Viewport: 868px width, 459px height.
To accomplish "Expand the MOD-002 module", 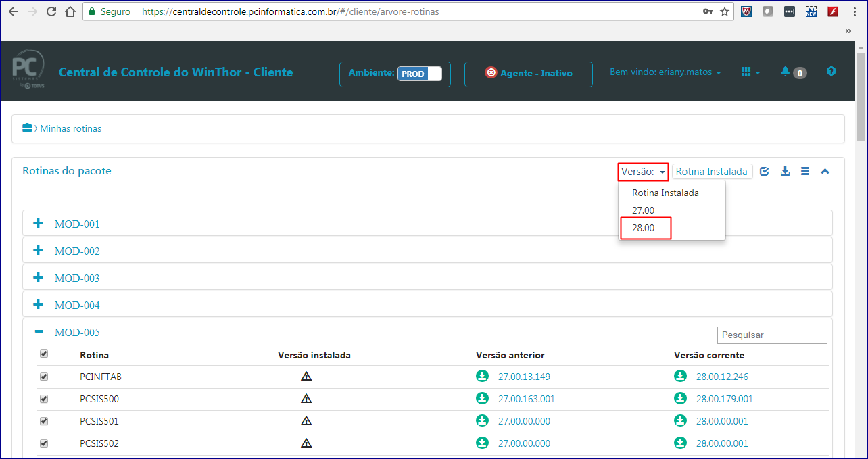I will tap(39, 250).
